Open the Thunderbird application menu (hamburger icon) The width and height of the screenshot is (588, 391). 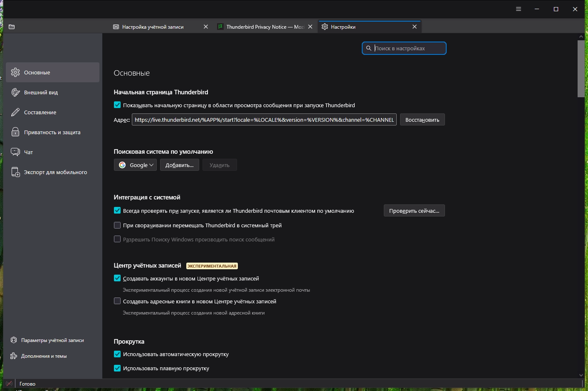click(519, 9)
